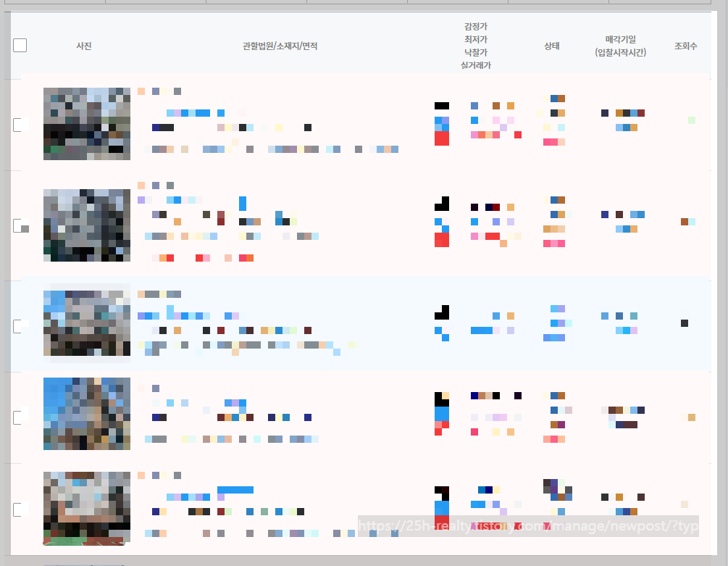Click the 낙찰가 header label
728x566 pixels.
click(476, 52)
